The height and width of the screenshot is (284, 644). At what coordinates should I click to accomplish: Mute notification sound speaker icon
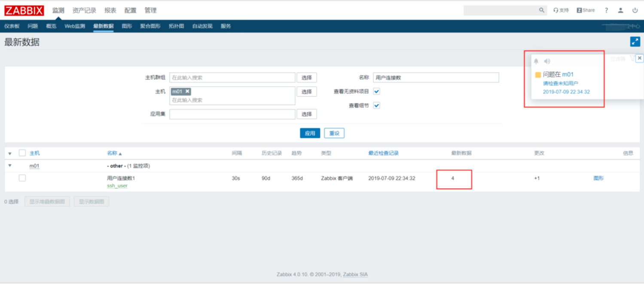click(x=547, y=61)
